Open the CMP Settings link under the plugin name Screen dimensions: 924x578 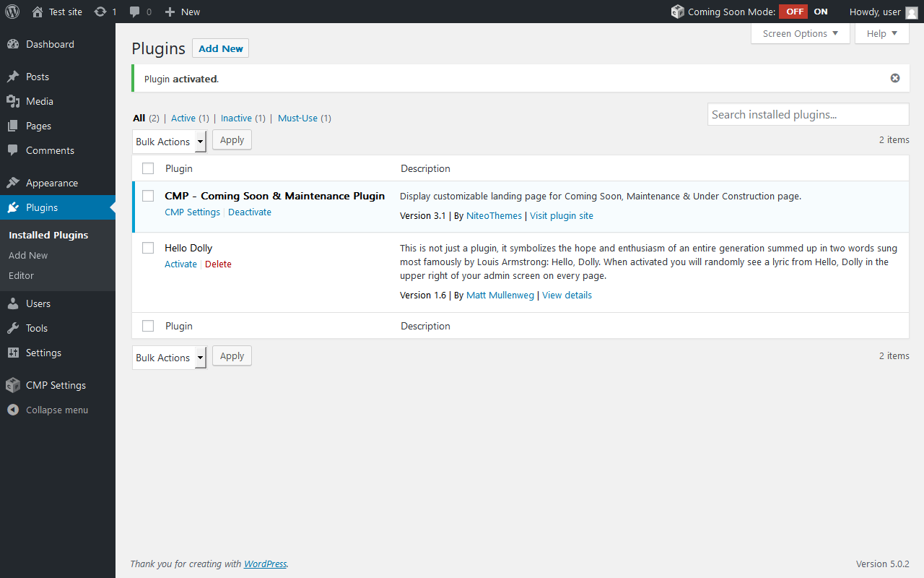pyautogui.click(x=192, y=212)
